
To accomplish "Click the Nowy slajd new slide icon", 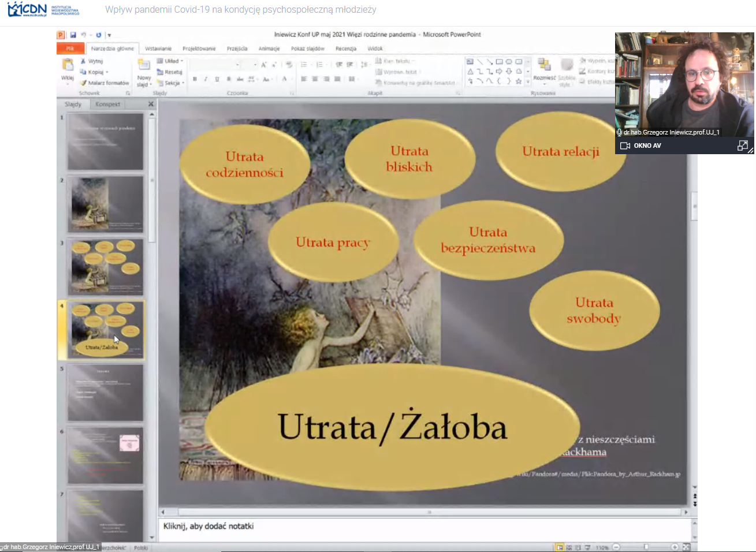I will [144, 65].
